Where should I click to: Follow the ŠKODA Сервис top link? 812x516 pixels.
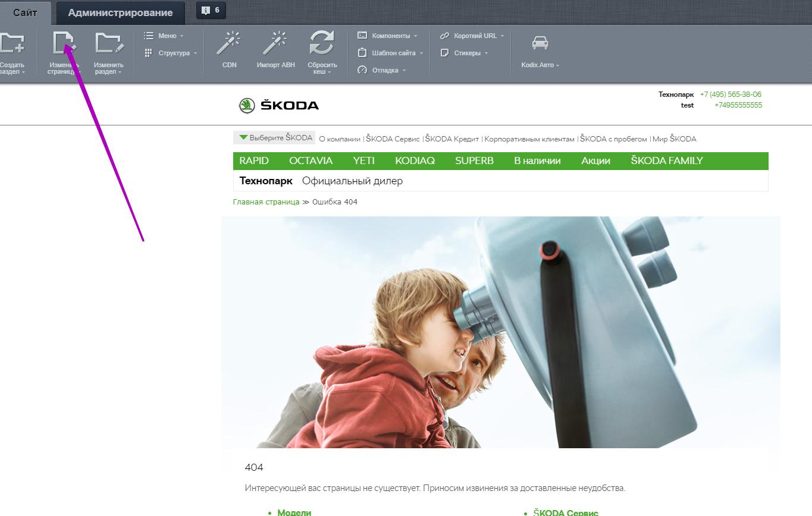point(393,139)
